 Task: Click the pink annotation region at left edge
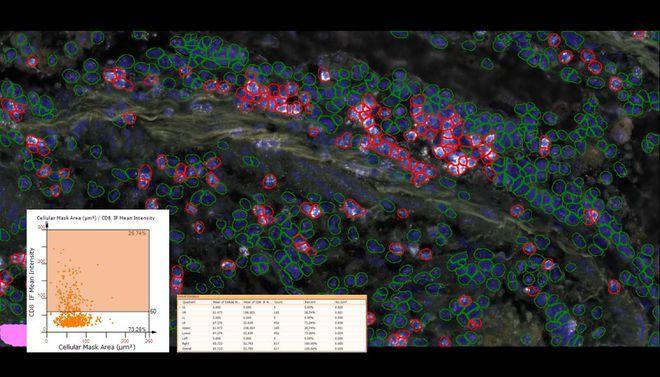[x=13, y=335]
